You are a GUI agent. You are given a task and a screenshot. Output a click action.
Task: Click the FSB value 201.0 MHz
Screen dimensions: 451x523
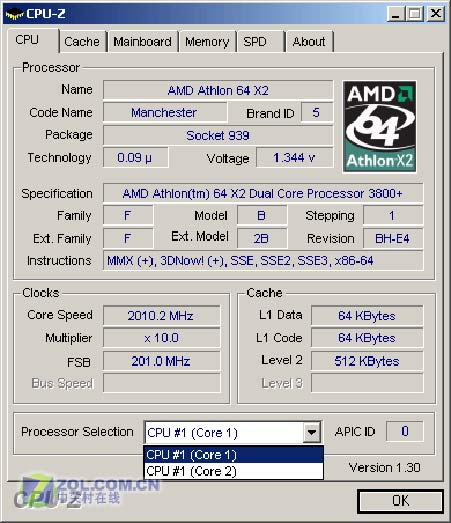[162, 361]
